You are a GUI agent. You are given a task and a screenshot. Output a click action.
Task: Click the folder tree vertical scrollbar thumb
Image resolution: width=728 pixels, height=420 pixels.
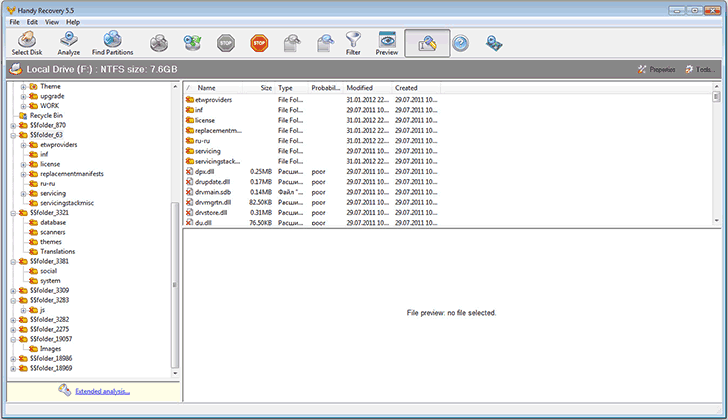pyautogui.click(x=175, y=285)
